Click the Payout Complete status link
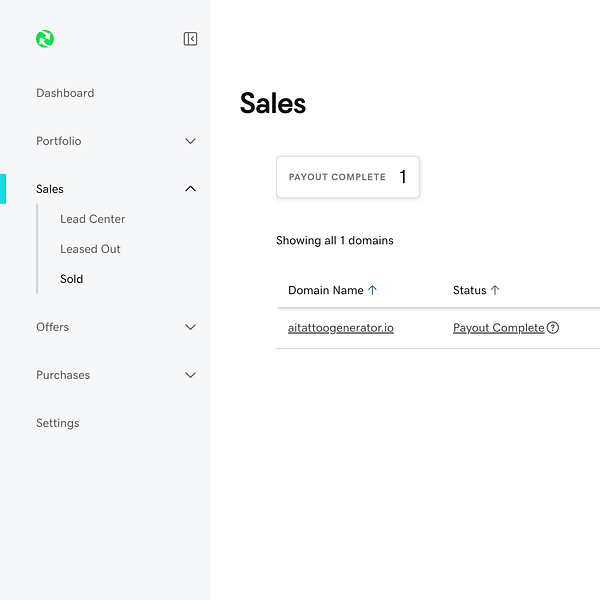Viewport: 600px width, 600px height. coord(498,328)
